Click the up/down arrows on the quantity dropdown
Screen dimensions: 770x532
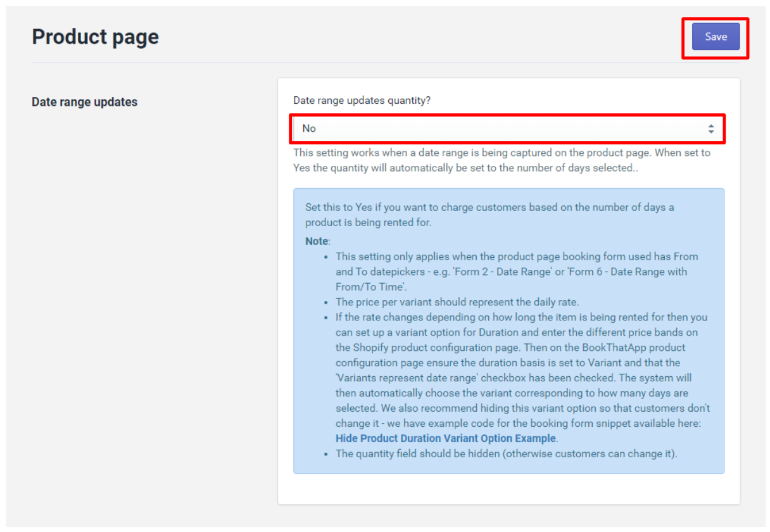(x=710, y=129)
